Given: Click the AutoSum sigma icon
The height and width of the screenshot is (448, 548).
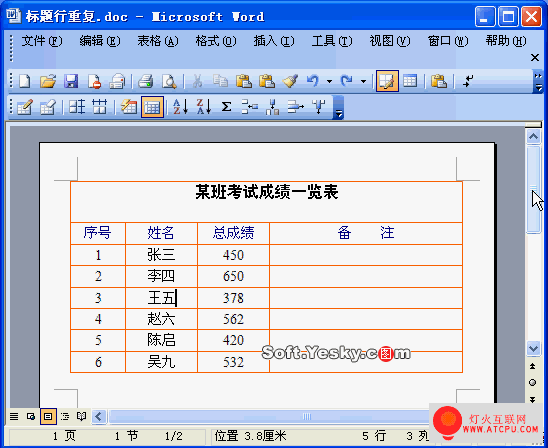Looking at the screenshot, I should click(226, 107).
